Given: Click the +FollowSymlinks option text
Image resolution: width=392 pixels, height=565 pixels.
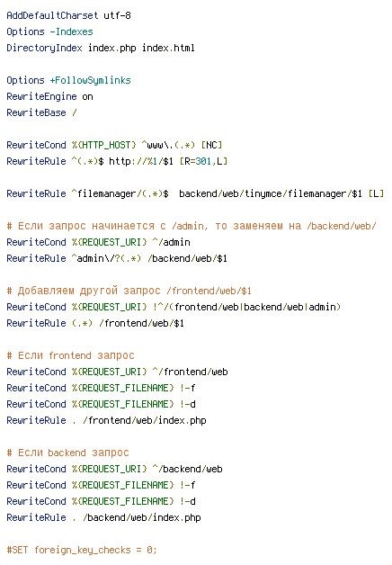Looking at the screenshot, I should pos(90,80).
